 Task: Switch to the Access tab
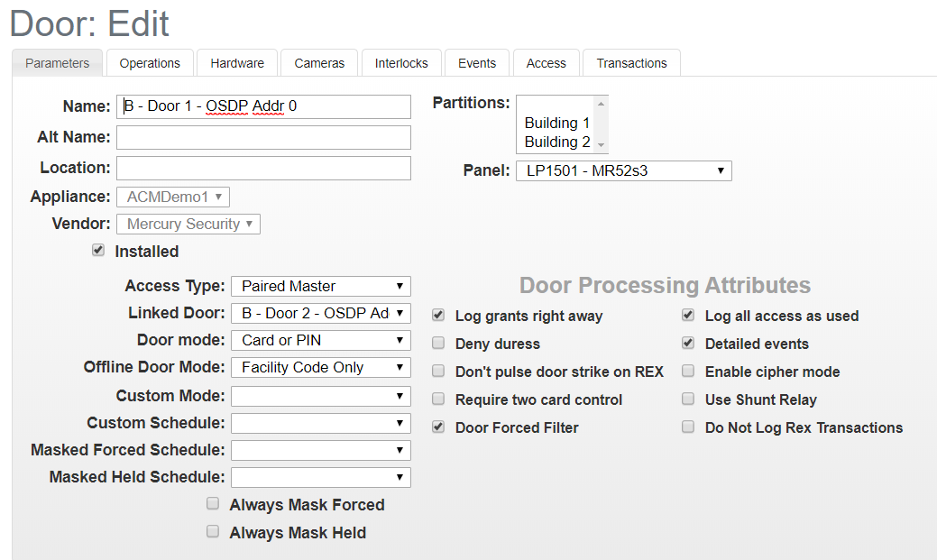546,62
